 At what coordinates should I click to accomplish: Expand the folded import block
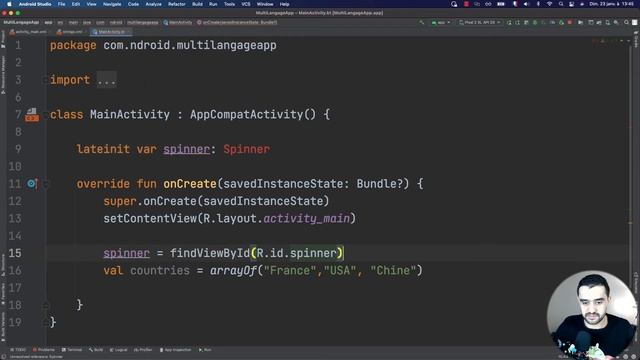click(x=107, y=80)
